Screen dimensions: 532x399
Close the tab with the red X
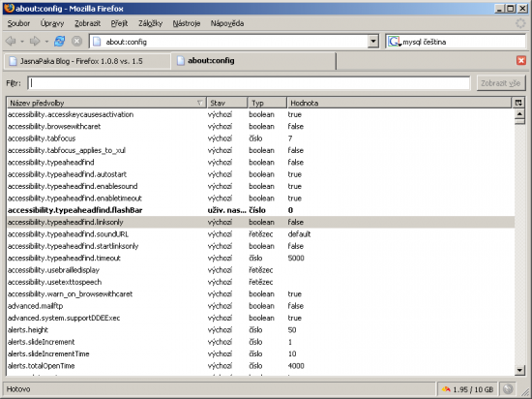pos(521,60)
